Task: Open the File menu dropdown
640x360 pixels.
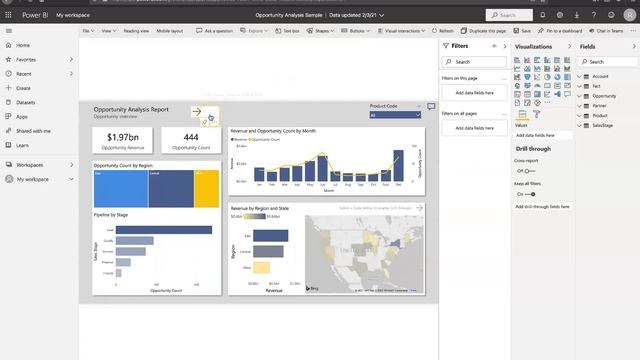Action: pos(88,31)
